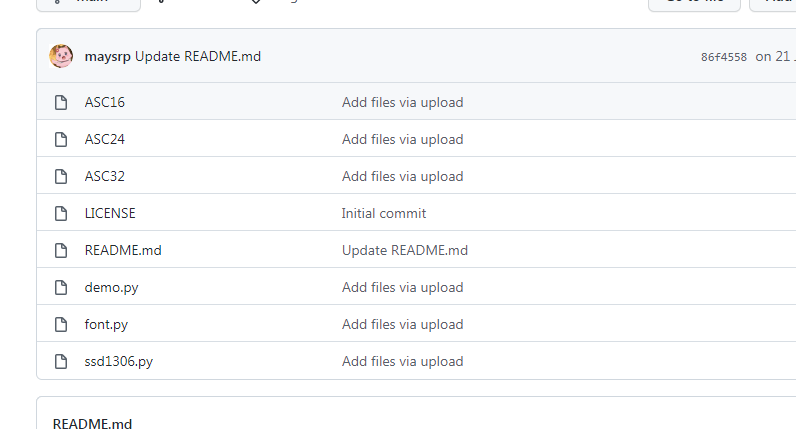Click the file icon next to ASC24
Image resolution: width=796 pixels, height=429 pixels.
coord(61,139)
